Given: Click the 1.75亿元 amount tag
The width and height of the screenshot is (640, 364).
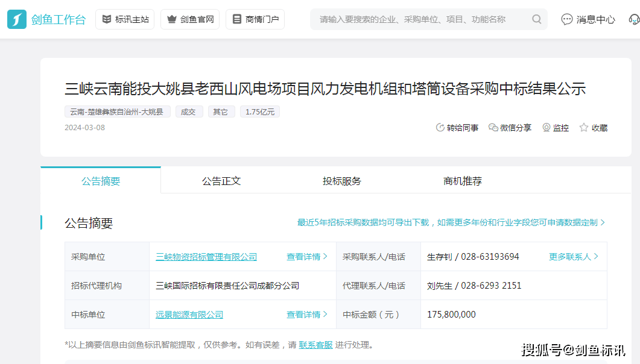Looking at the screenshot, I should point(260,111).
